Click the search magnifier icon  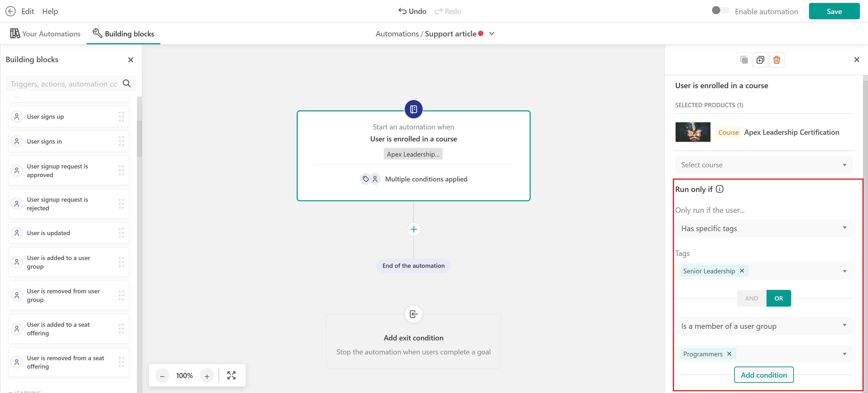pos(127,83)
